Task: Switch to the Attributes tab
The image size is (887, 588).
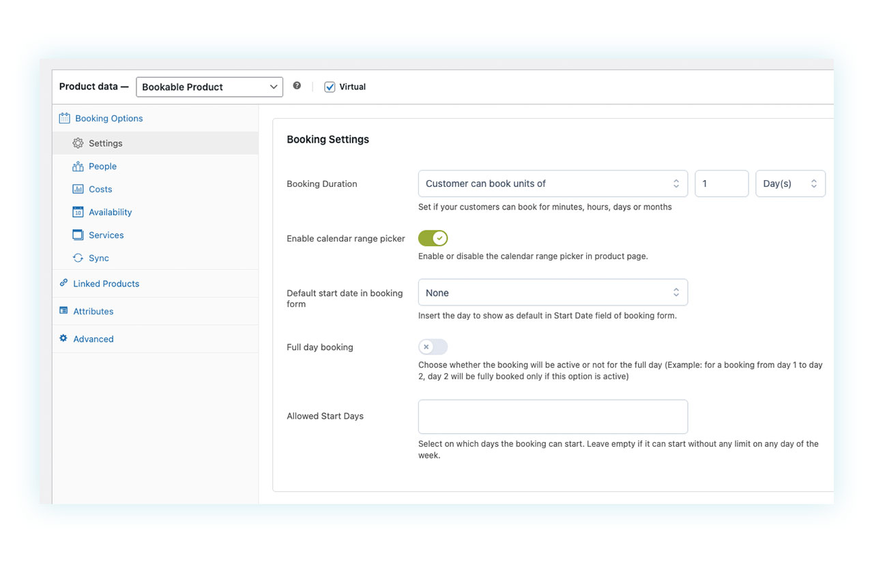Action: (x=93, y=311)
